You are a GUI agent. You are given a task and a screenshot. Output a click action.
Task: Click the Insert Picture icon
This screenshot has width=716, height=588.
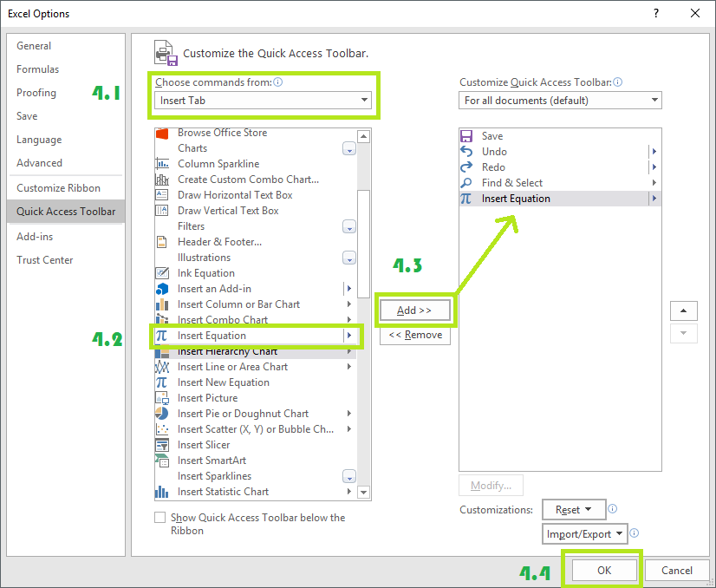pos(162,398)
